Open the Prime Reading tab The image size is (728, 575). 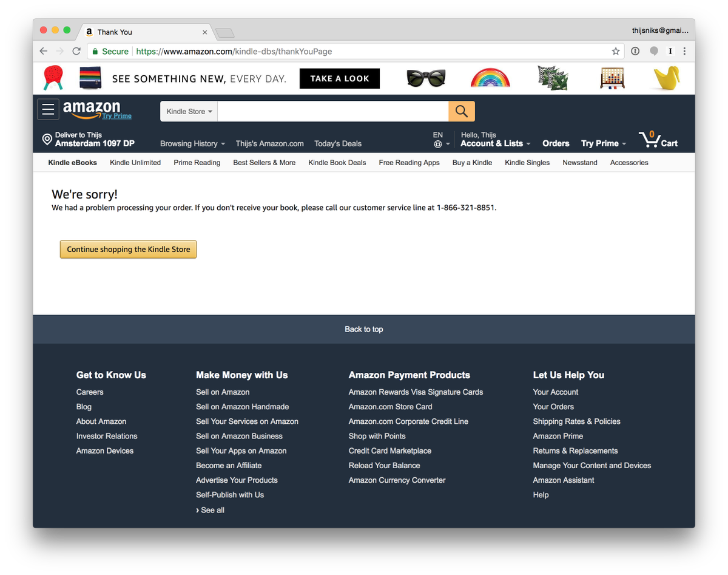tap(197, 163)
